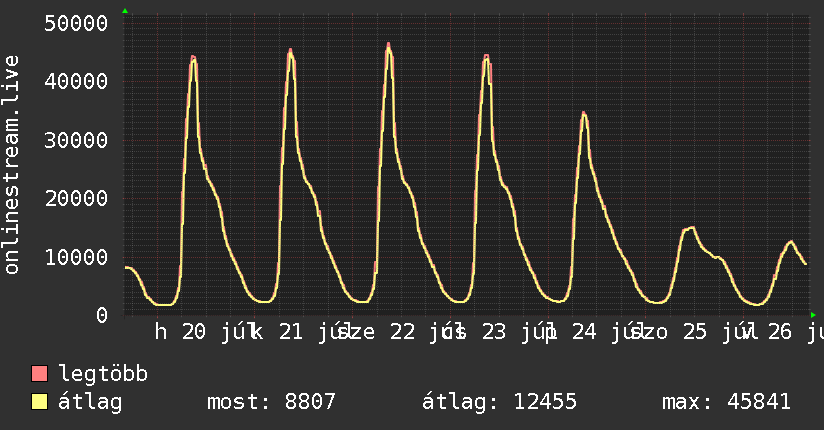Click the 20 x-axis date label
824x430 pixels.
(x=194, y=332)
